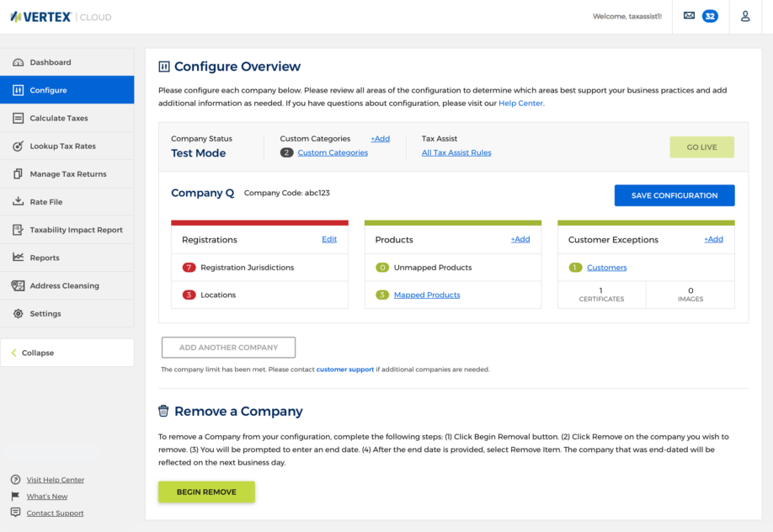Click the Company Q heading
Image resolution: width=773 pixels, height=532 pixels.
tap(203, 193)
